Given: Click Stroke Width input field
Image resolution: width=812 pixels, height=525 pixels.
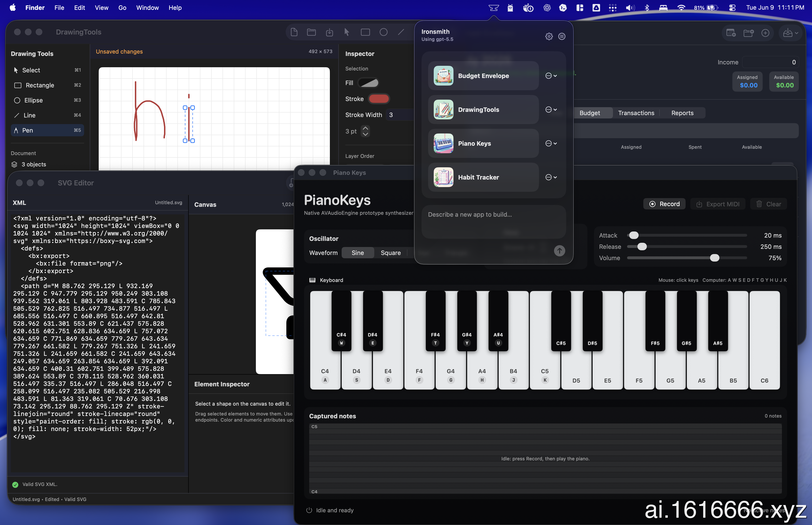Looking at the screenshot, I should click(399, 115).
